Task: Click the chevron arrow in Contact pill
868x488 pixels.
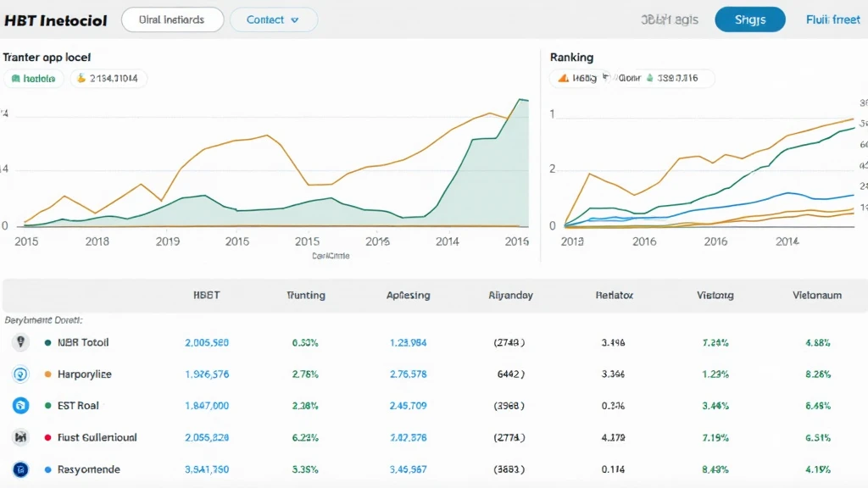Action: coord(295,19)
